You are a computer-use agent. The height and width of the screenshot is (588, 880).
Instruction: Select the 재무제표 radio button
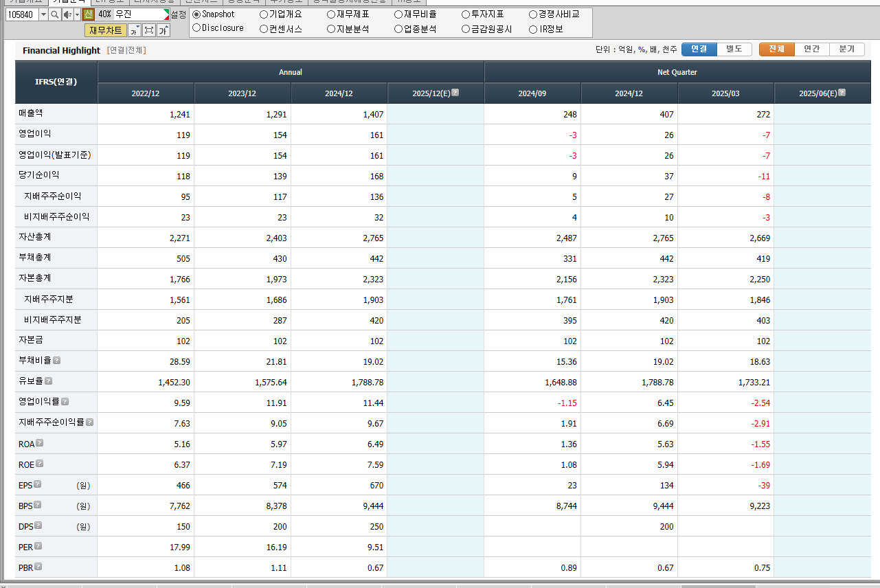[x=332, y=14]
